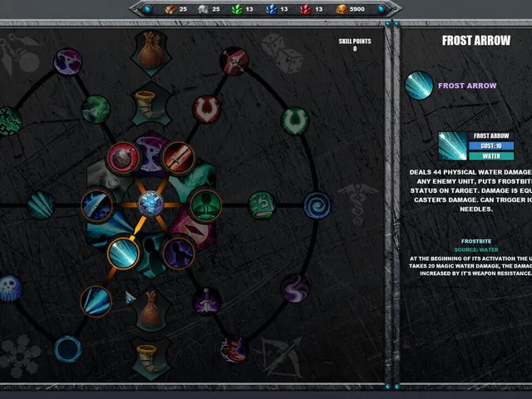
Task: Select the purple sword skill node
Action: coord(207,302)
